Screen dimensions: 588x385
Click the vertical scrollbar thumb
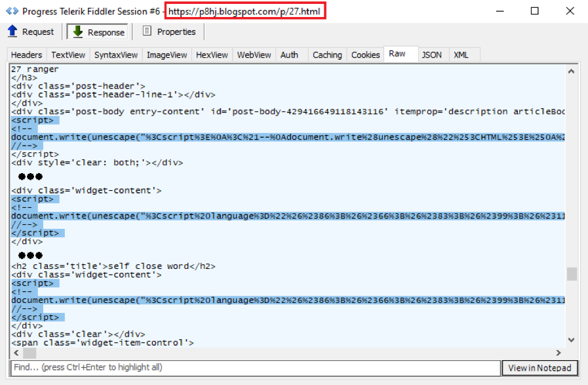pyautogui.click(x=572, y=274)
